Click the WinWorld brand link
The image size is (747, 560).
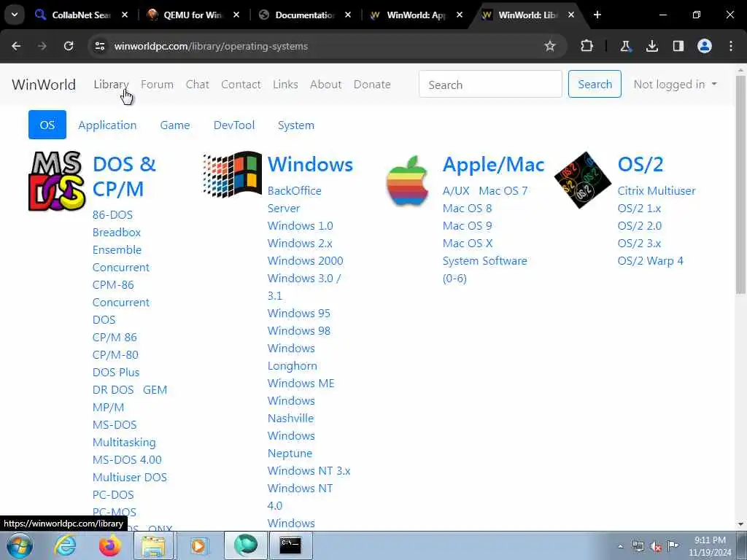(44, 85)
